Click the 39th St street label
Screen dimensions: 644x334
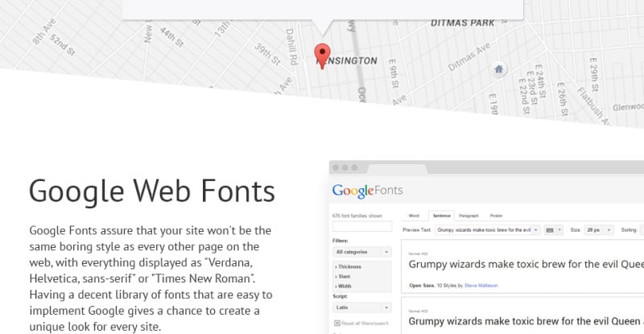[x=268, y=54]
